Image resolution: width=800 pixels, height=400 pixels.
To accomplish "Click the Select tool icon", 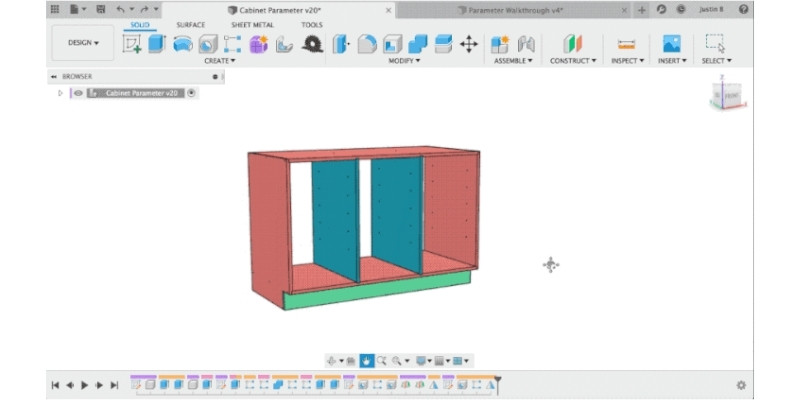I will (715, 44).
